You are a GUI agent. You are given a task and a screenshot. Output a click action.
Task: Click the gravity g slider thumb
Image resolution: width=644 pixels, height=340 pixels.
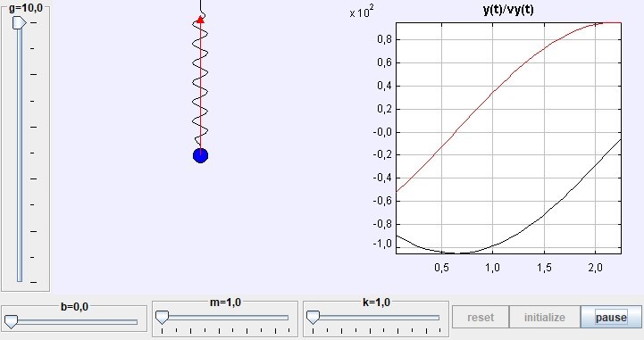click(x=19, y=22)
